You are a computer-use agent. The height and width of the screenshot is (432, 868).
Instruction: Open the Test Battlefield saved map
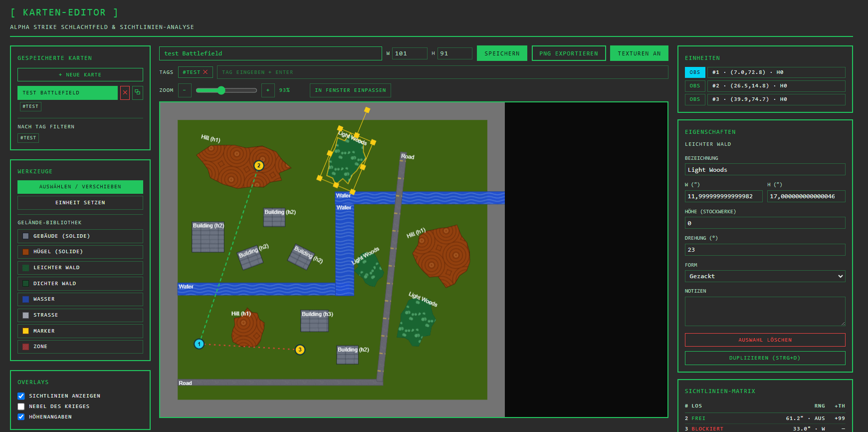[x=67, y=93]
